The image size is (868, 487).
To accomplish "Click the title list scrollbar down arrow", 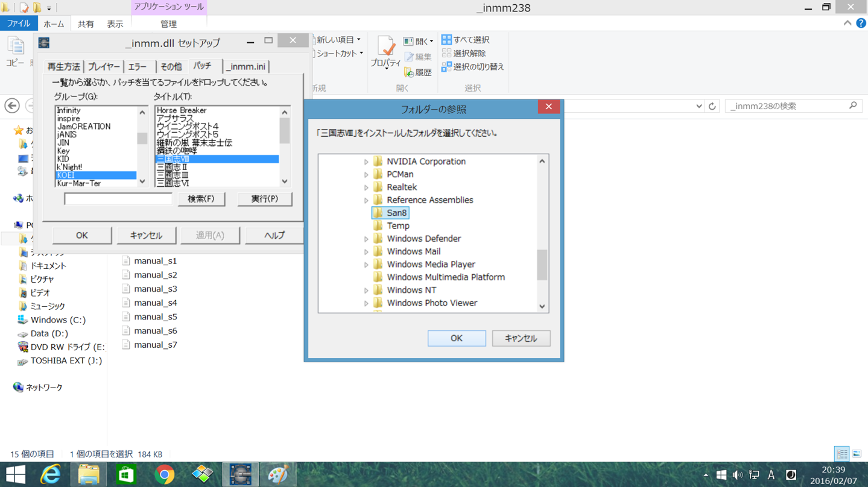I will click(x=285, y=181).
